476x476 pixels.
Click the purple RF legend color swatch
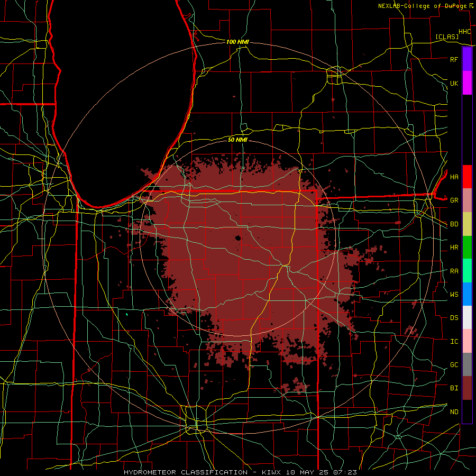click(467, 59)
